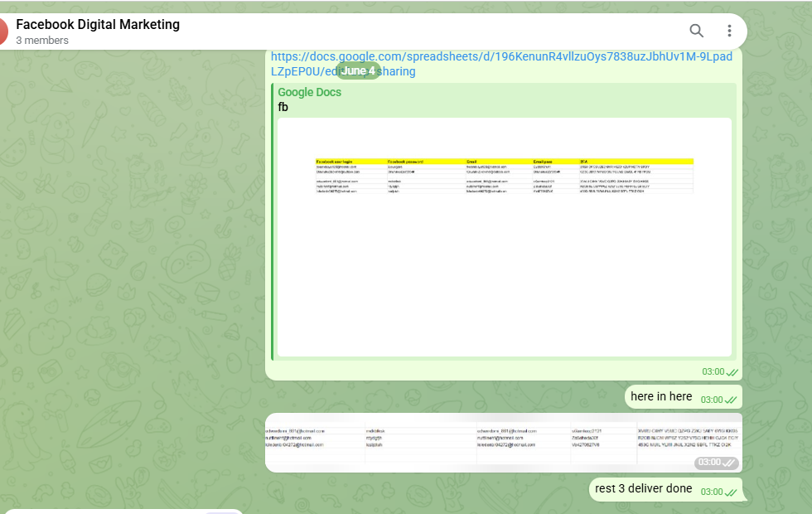Screen dimensions: 812x514
Task: Click the Facebook Digital Marketing chat title
Action: 98,24
